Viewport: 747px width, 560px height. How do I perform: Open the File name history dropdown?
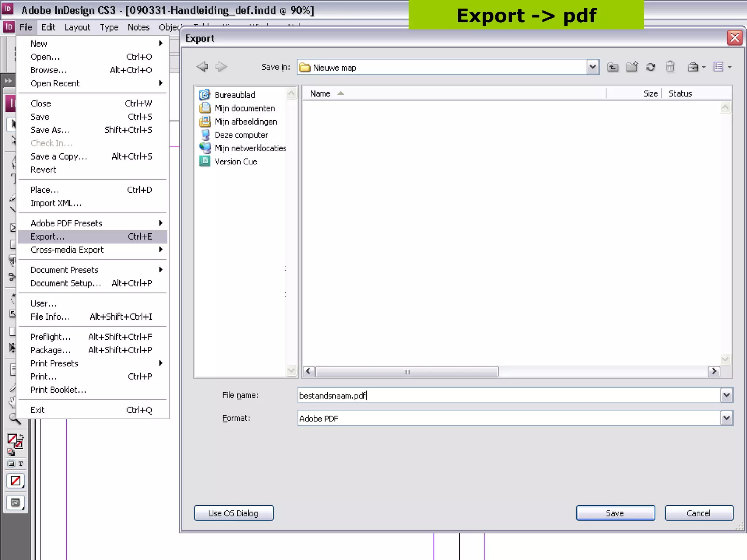(x=726, y=395)
